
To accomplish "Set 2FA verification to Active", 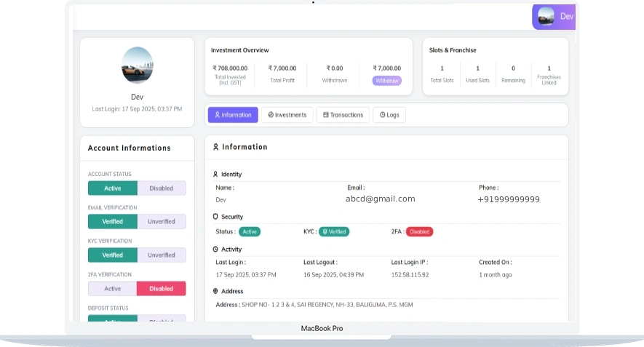I will coord(113,289).
